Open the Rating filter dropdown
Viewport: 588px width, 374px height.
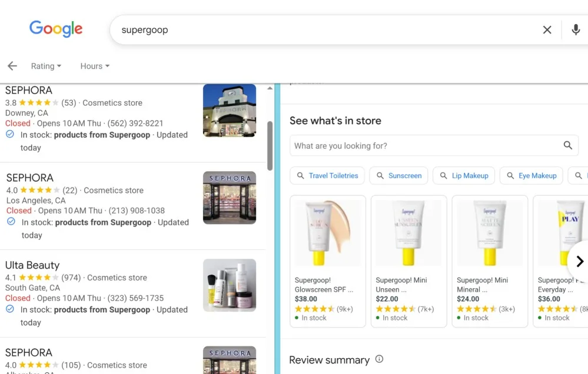pyautogui.click(x=46, y=66)
